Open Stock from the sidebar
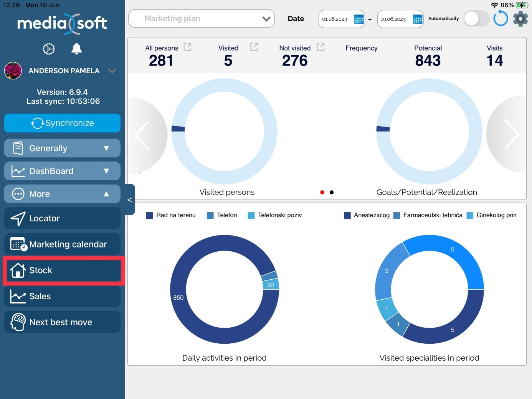This screenshot has width=532, height=399. pos(62,270)
